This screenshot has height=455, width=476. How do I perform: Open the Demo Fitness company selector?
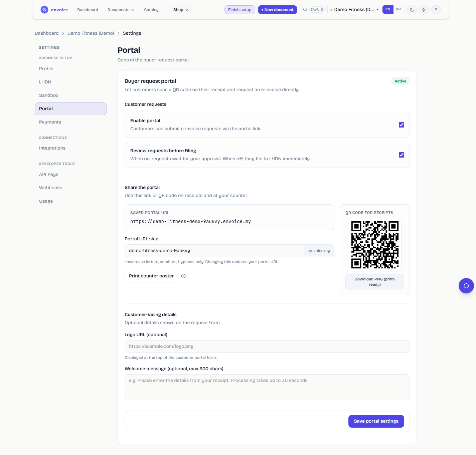(x=354, y=10)
